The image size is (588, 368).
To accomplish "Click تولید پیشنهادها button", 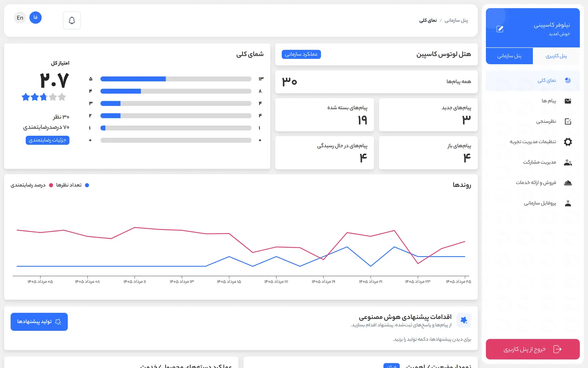I will pos(39,322).
